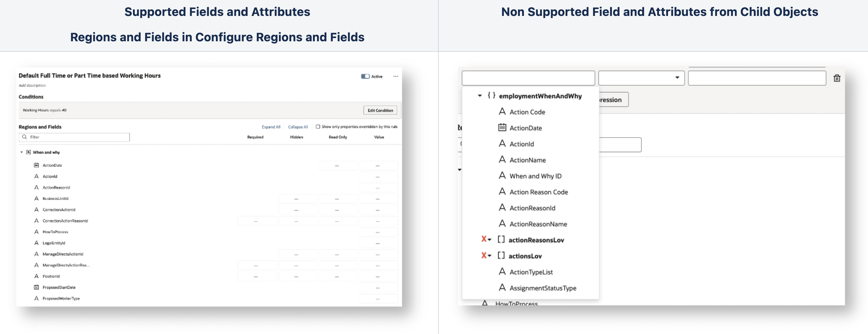Check Show only properties overridden by this rule
This screenshot has height=334, width=868.
coord(318,127)
